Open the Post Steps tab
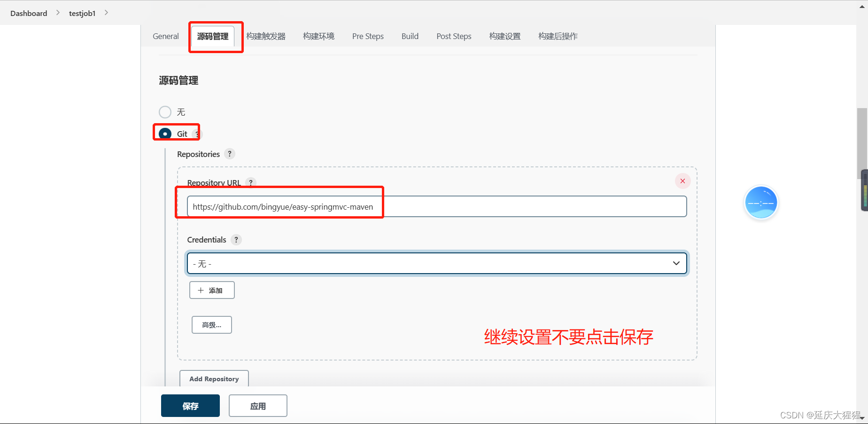This screenshot has width=868, height=424. (x=453, y=36)
